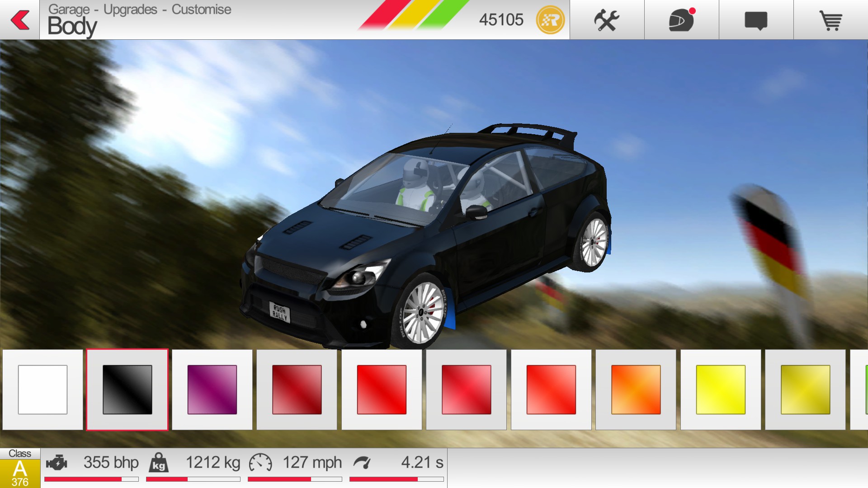Screen dimensions: 868x488
Task: Click the Class A 376 badge
Action: [x=20, y=468]
